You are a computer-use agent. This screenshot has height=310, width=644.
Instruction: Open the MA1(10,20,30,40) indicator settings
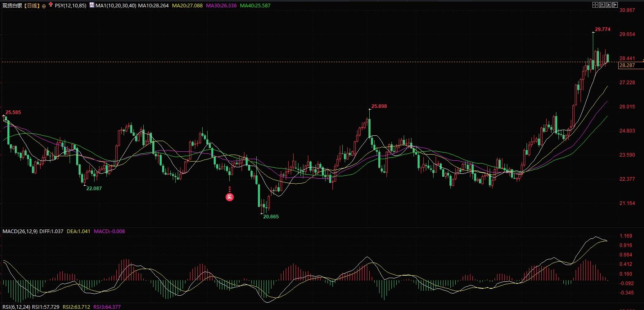point(116,6)
